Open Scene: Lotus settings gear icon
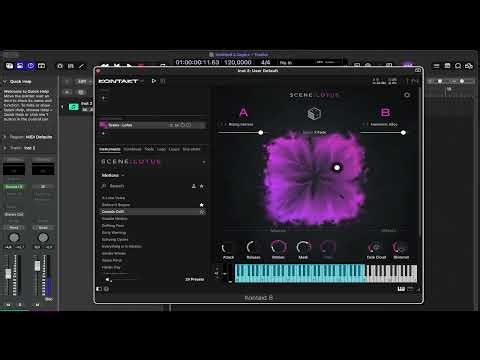This screenshot has width=480, height=360. tap(407, 95)
